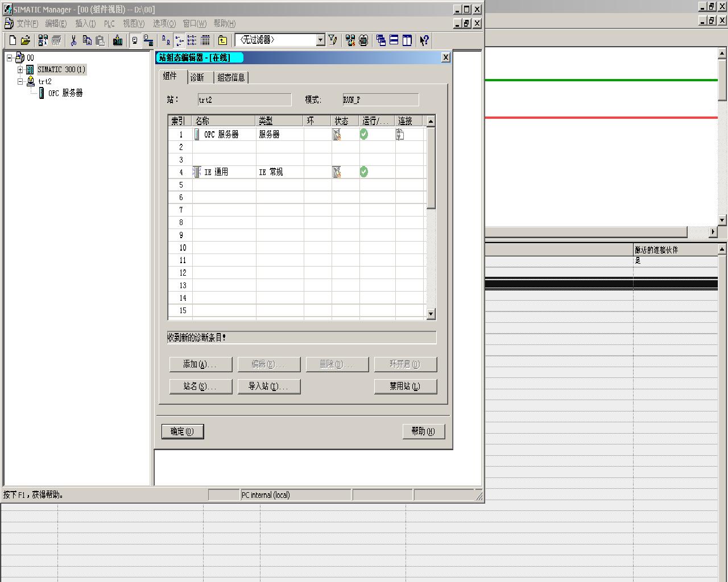Open the 视图(V) menu

click(134, 23)
